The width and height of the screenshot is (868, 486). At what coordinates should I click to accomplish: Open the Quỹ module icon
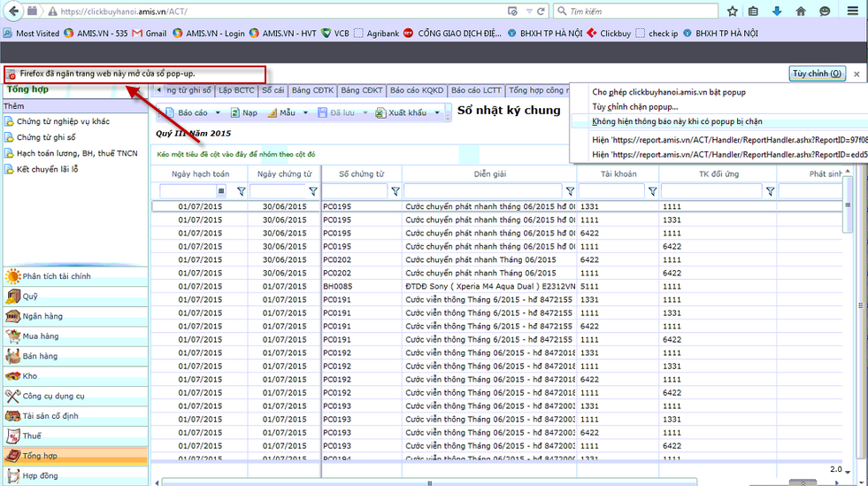(12, 297)
